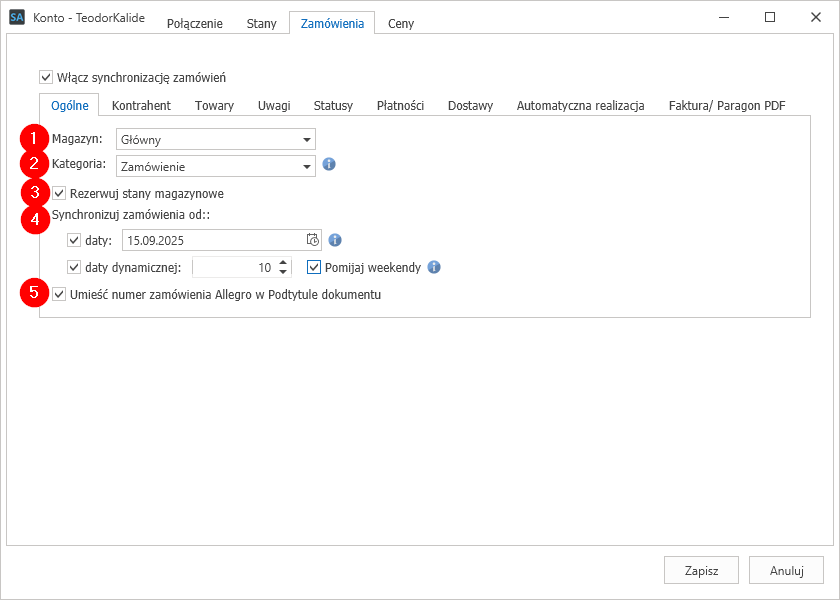Open the Faktura/ Paragon PDF sub-tab
The width and height of the screenshot is (840, 600).
tap(727, 106)
